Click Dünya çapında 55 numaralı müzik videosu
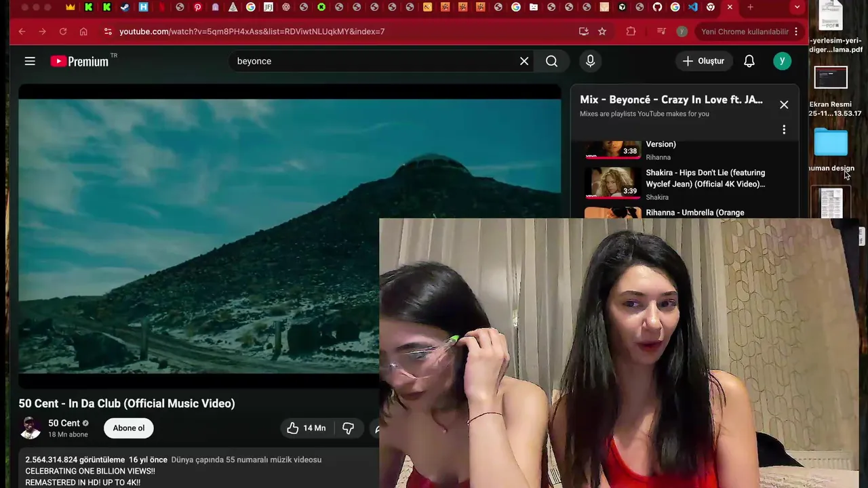The image size is (868, 488). click(246, 460)
